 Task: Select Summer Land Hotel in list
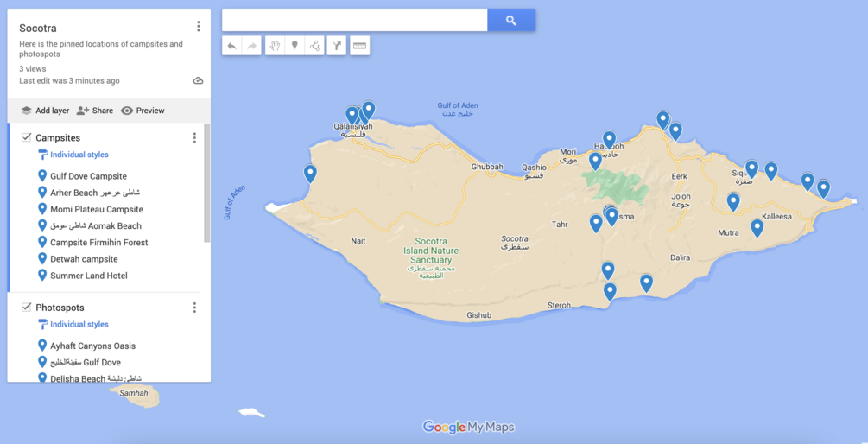(x=89, y=276)
